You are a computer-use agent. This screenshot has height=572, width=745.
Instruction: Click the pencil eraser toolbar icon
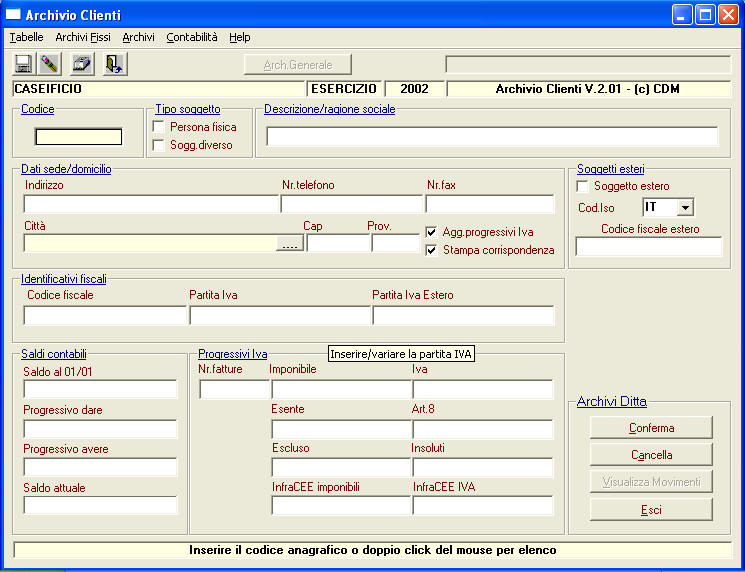point(50,64)
